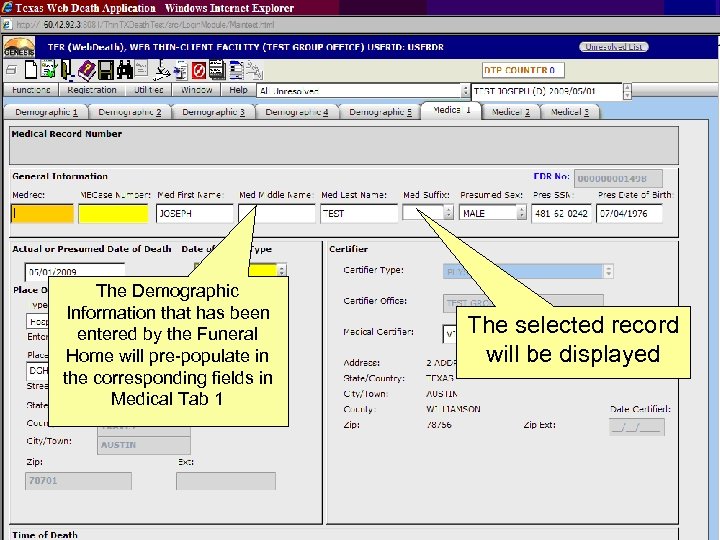The height and width of the screenshot is (540, 720).
Task: Click the faded documents icon at toolbar end
Action: [x=254, y=70]
